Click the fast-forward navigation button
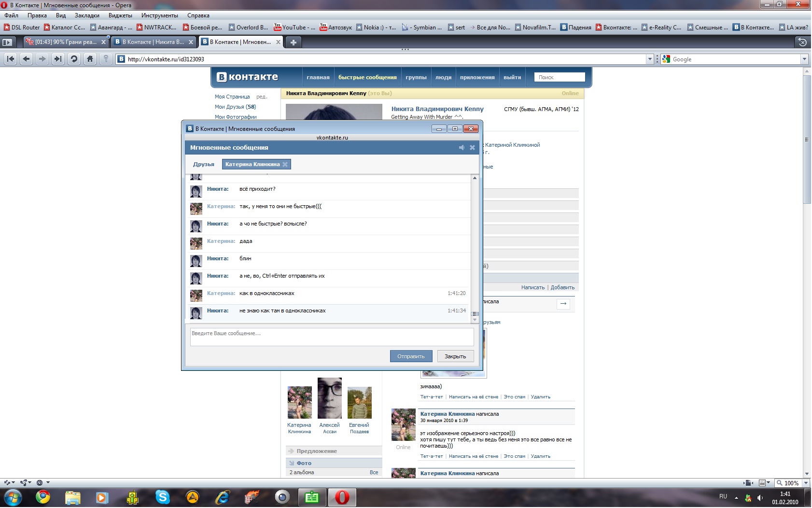The height and width of the screenshot is (508, 812). (58, 59)
